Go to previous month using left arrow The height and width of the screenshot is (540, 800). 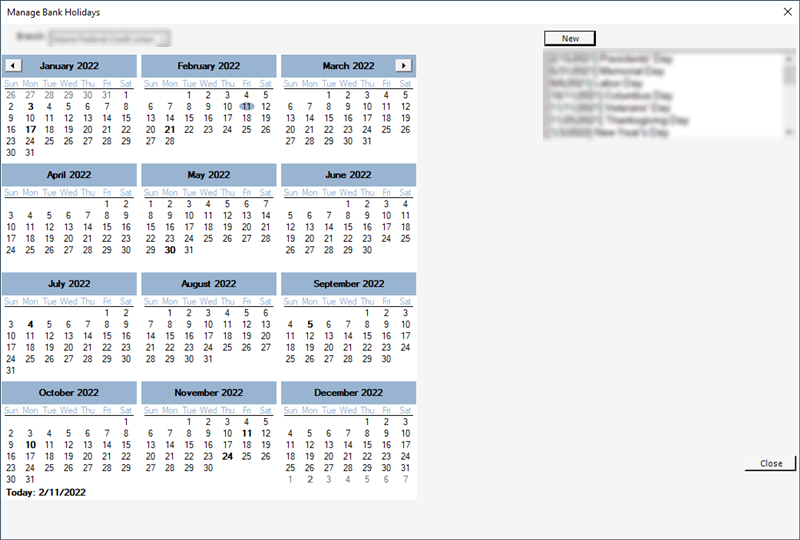[x=13, y=65]
